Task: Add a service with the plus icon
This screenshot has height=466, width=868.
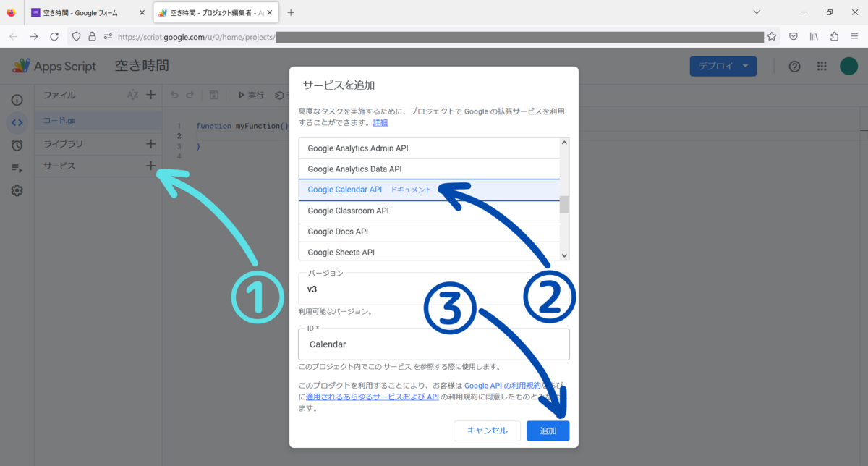Action: (x=150, y=166)
